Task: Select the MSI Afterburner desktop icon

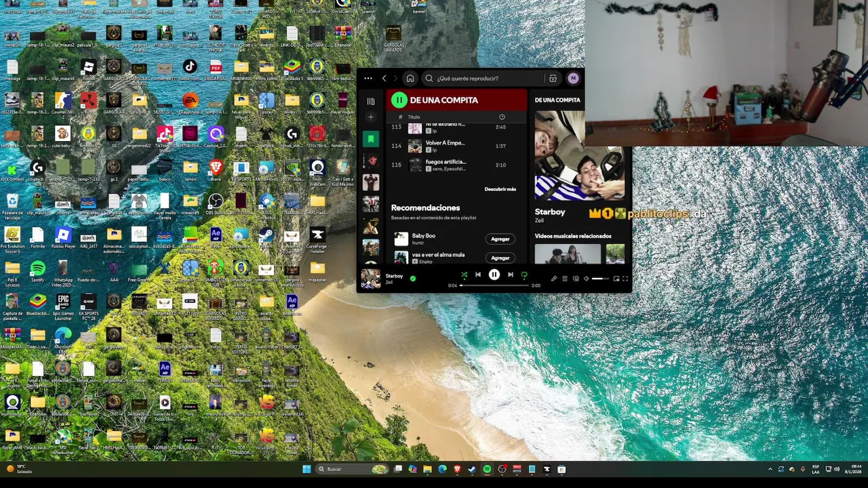Action: click(63, 441)
